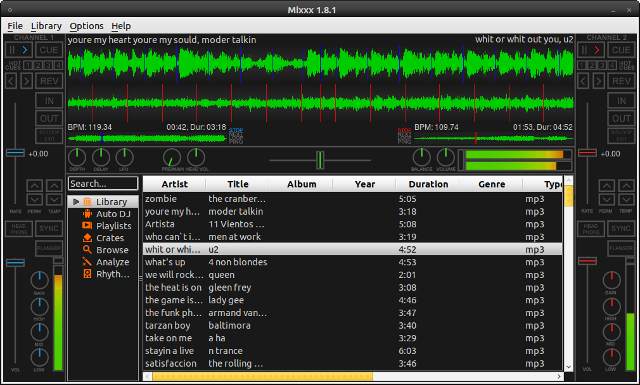640x385 pixels.
Task: Seek backward on Channel 1 deck
Action: pyautogui.click(x=11, y=81)
